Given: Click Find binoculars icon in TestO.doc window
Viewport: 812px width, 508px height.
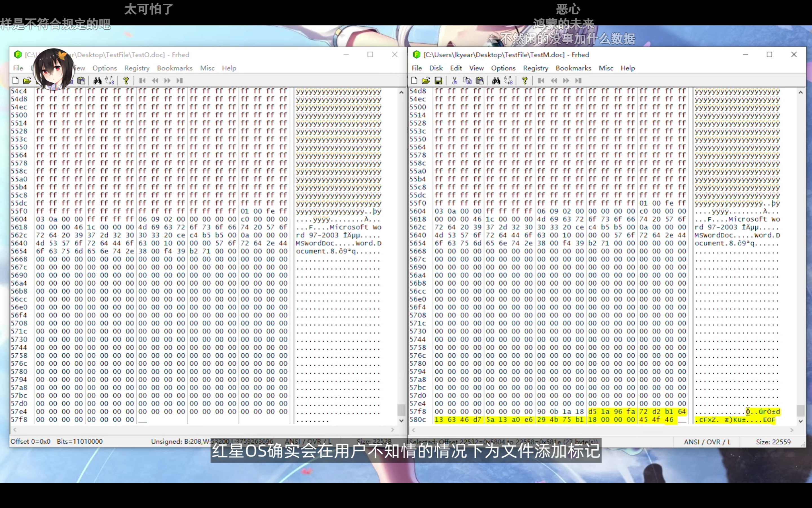Looking at the screenshot, I should [97, 81].
